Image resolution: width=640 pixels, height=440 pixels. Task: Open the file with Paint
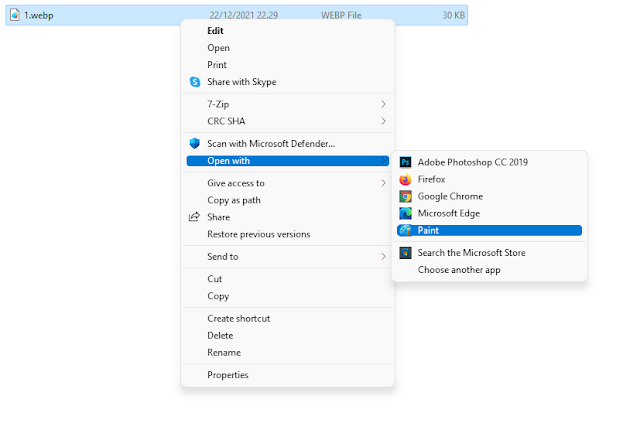(x=489, y=231)
